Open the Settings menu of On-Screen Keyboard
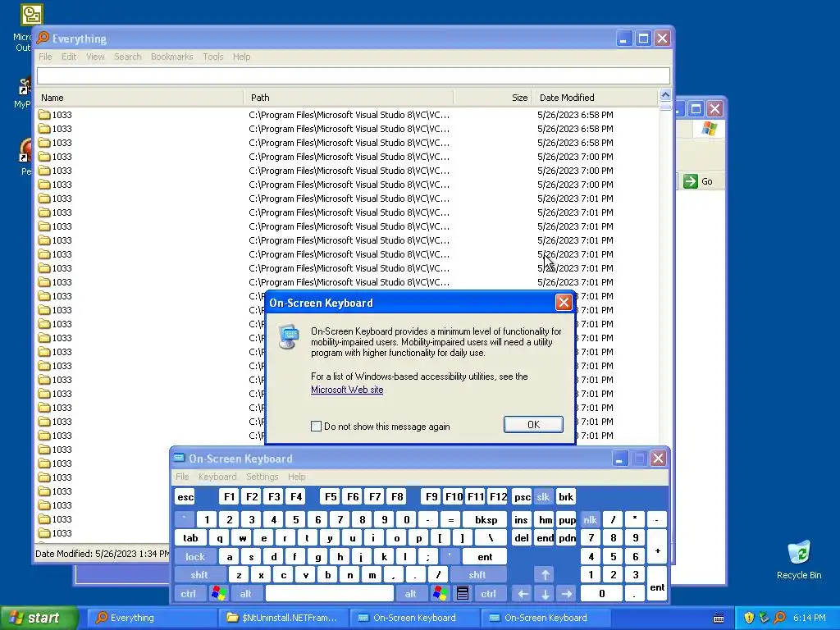The width and height of the screenshot is (840, 630). pos(262,477)
